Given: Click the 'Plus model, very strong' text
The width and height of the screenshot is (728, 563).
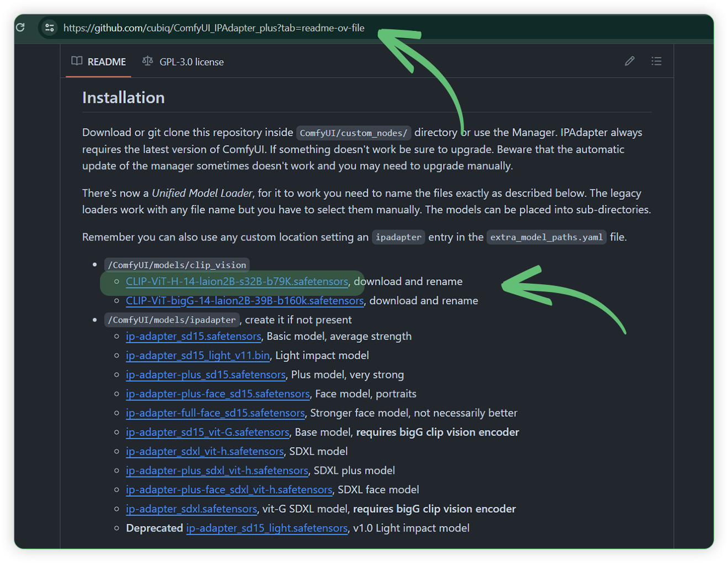Looking at the screenshot, I should tap(347, 375).
